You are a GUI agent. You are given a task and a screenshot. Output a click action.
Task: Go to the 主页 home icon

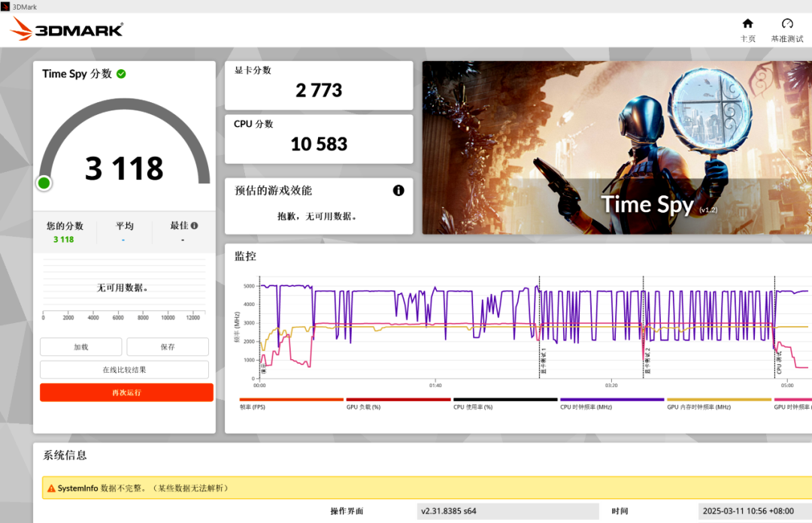(747, 24)
